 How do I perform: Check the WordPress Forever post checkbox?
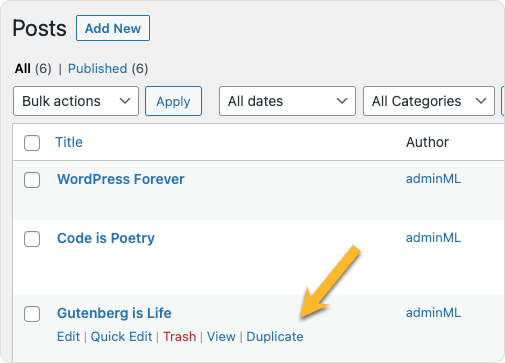pos(32,180)
